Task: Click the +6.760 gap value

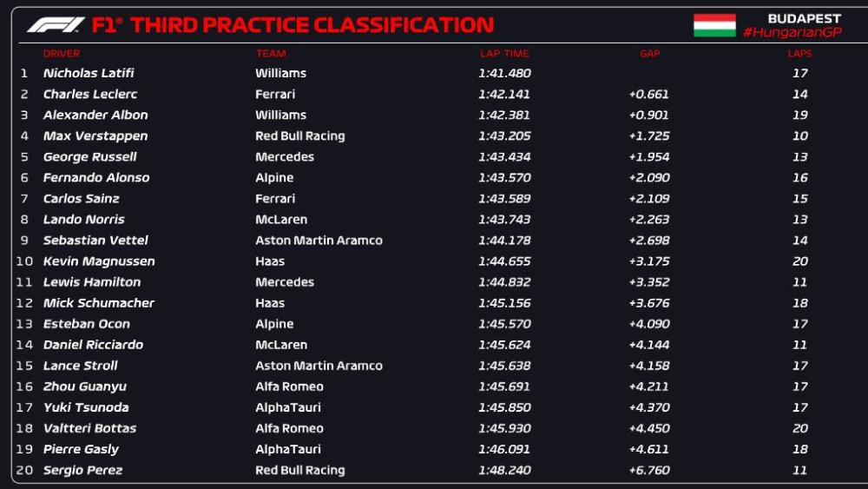Action: (648, 470)
